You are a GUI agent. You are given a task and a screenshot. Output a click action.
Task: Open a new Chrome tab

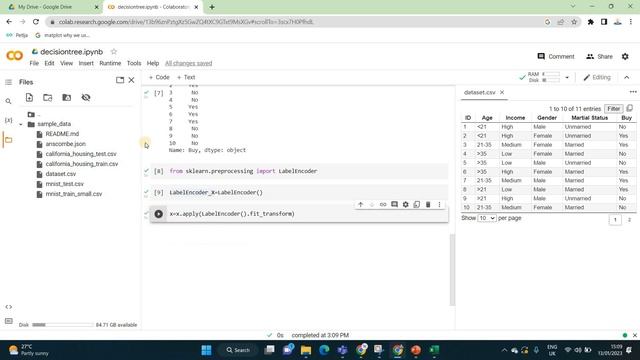[x=212, y=7]
